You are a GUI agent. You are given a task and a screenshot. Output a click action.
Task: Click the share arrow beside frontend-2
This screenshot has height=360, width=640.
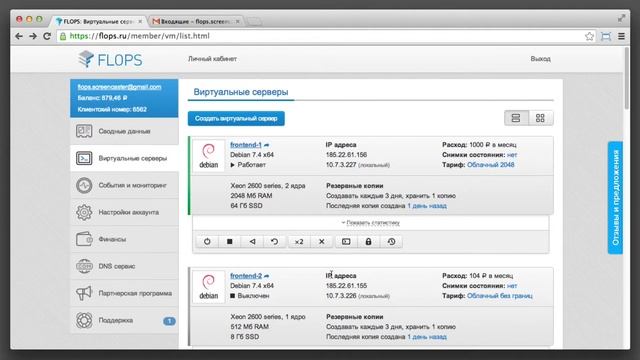[267, 276]
